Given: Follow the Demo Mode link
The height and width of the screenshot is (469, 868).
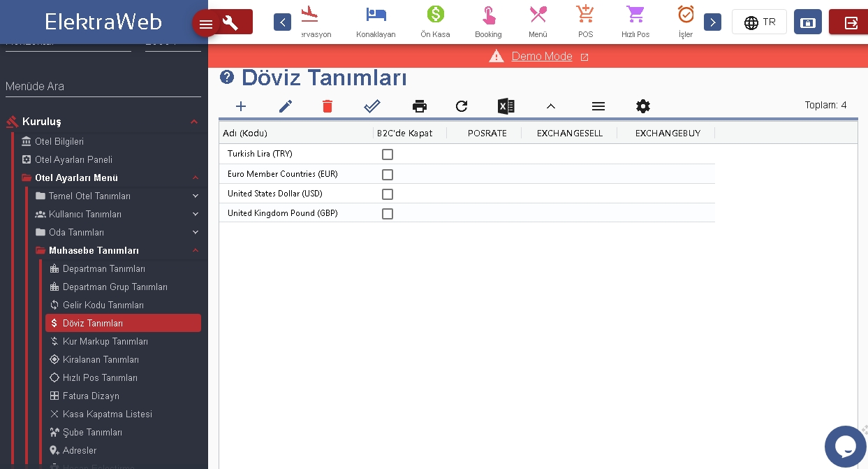Looking at the screenshot, I should (x=542, y=57).
